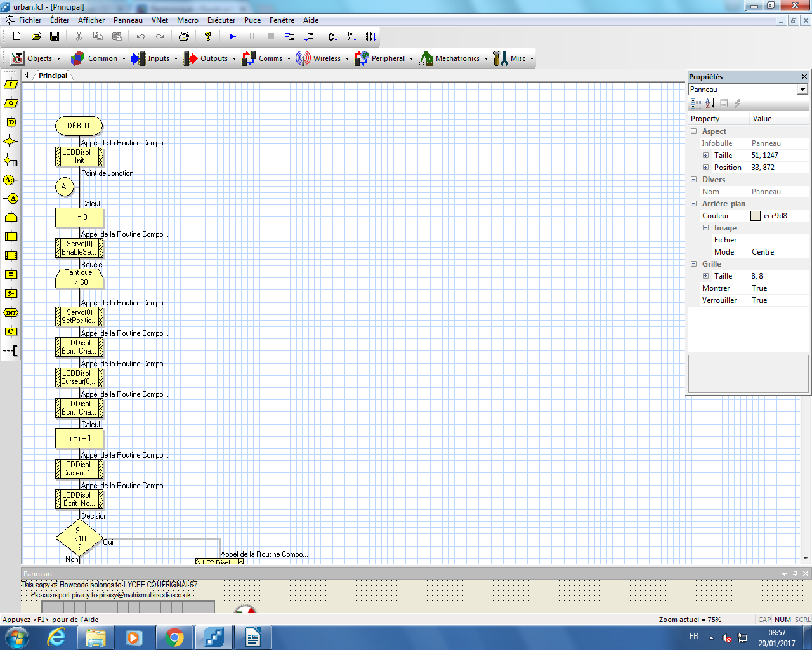This screenshot has height=650, width=812.
Task: Select the DÉBUT start block
Action: pyautogui.click(x=79, y=126)
